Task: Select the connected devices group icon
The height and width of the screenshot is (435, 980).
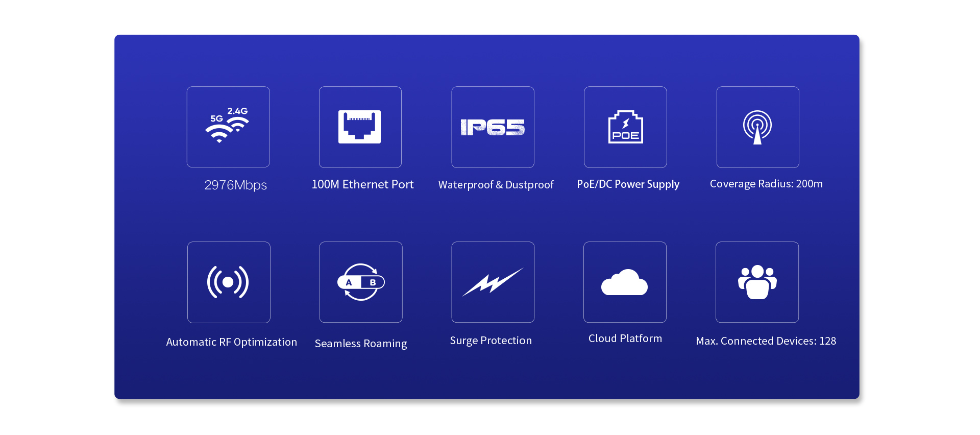Action: tap(757, 282)
